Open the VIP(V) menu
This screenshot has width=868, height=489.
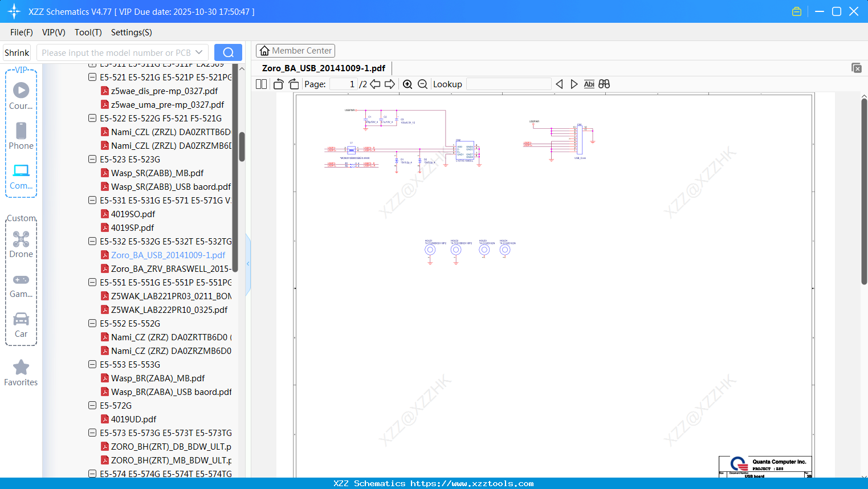pyautogui.click(x=54, y=32)
